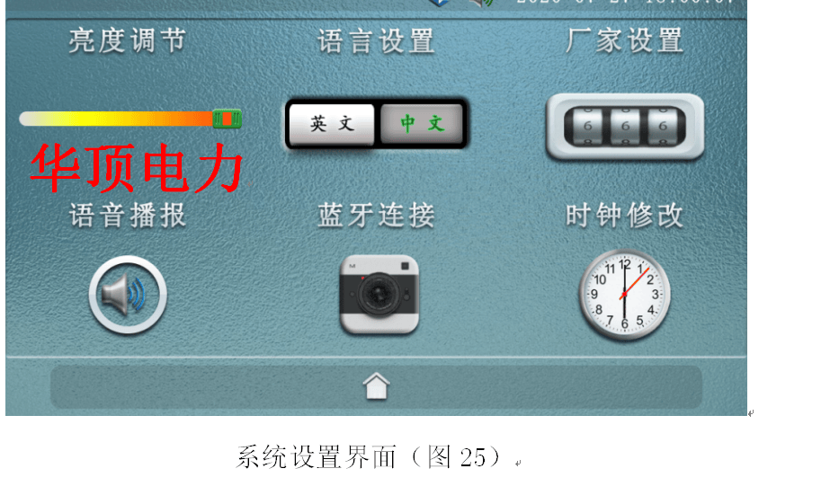Click the last digit wheel of the lock
This screenshot has width=839, height=504.
pyautogui.click(x=663, y=126)
